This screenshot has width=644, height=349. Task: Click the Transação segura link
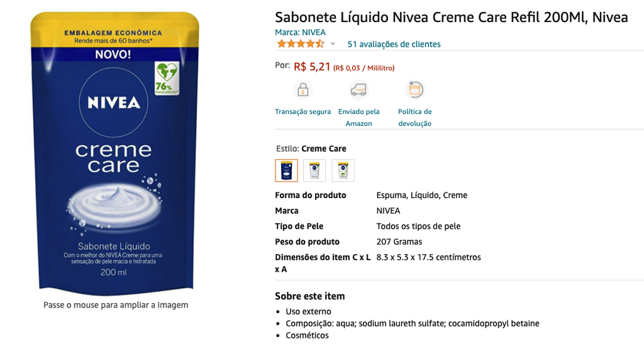303,112
